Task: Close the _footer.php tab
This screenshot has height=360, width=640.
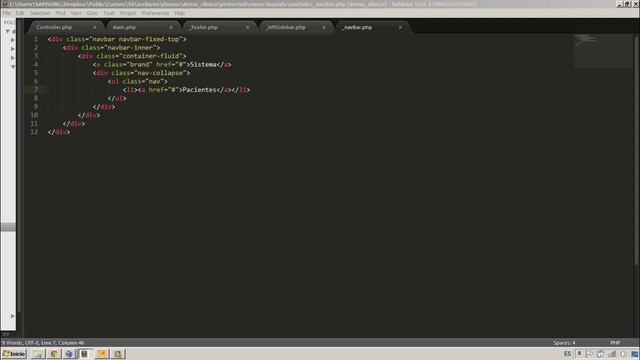Action: coord(247,27)
